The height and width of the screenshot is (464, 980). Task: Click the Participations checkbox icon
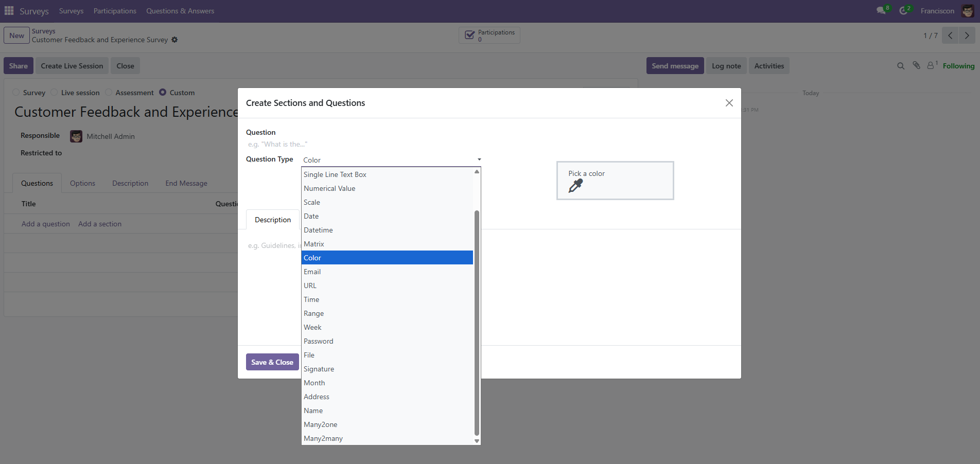(470, 35)
